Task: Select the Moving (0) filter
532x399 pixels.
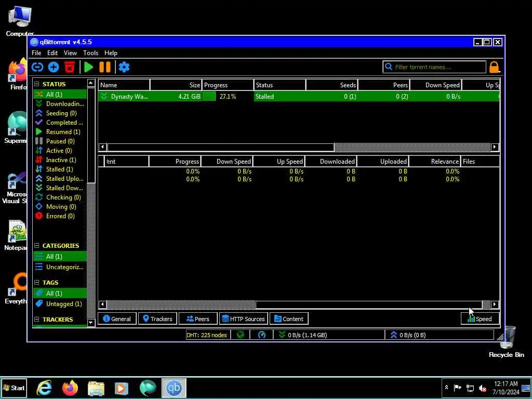Action: click(x=60, y=207)
